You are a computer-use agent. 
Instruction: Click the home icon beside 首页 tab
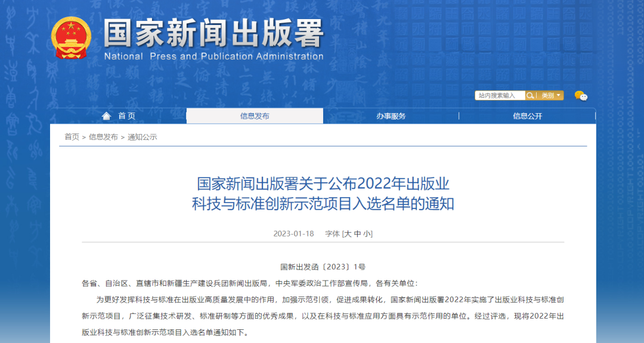click(106, 116)
